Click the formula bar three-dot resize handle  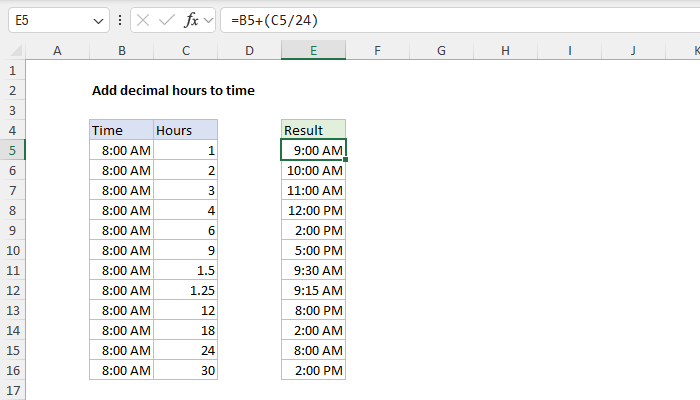coord(120,20)
